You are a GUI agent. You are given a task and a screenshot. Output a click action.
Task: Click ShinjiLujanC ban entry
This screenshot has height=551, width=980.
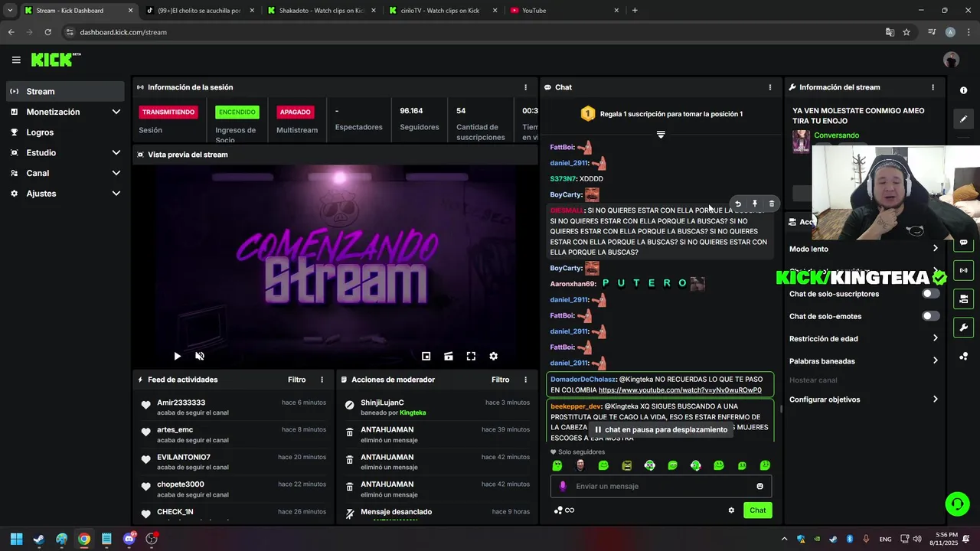point(438,407)
